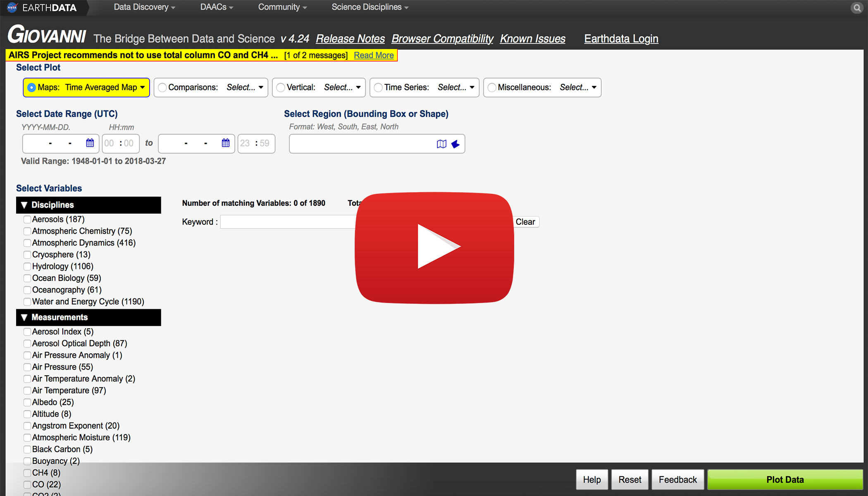Collapse the Disciplines section
The width and height of the screenshot is (868, 496).
(x=88, y=205)
